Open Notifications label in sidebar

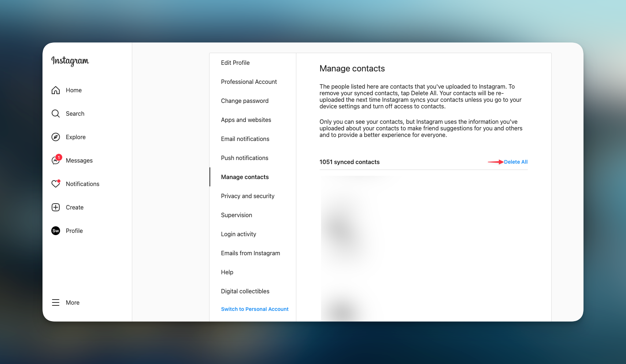(x=82, y=184)
